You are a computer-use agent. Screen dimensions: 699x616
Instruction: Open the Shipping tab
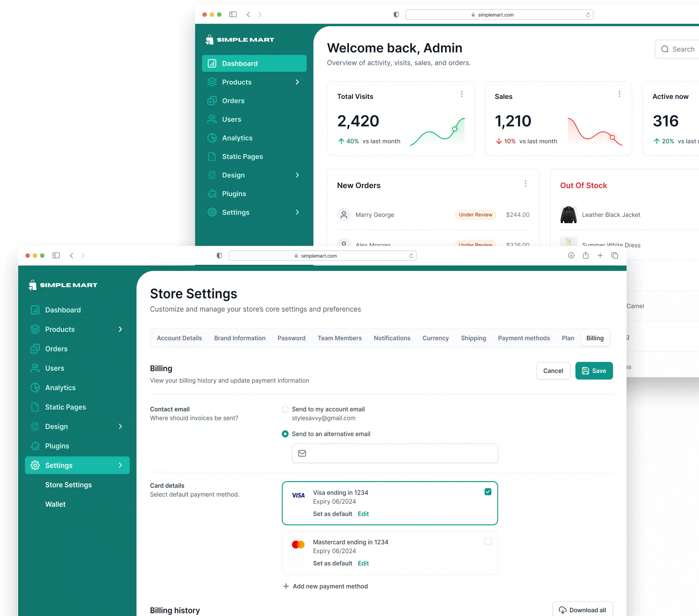[x=473, y=338]
